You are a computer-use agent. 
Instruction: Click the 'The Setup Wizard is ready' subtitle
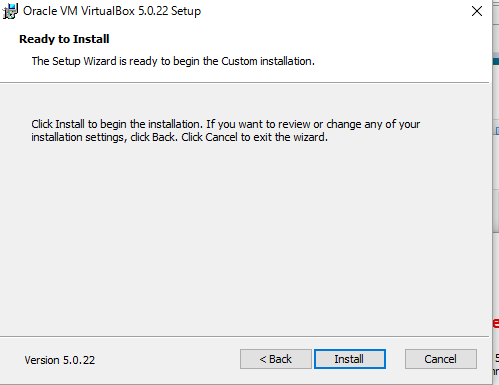(x=173, y=61)
